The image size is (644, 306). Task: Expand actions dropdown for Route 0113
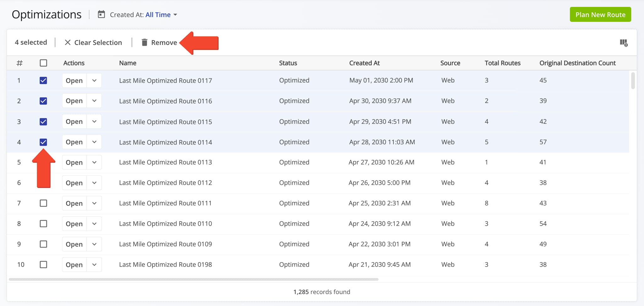tap(94, 162)
